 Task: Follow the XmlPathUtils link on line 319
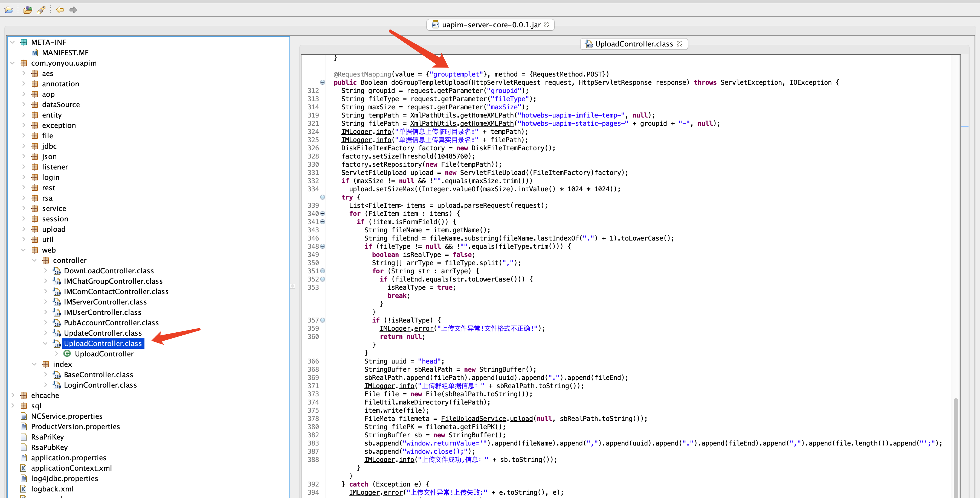coord(433,115)
